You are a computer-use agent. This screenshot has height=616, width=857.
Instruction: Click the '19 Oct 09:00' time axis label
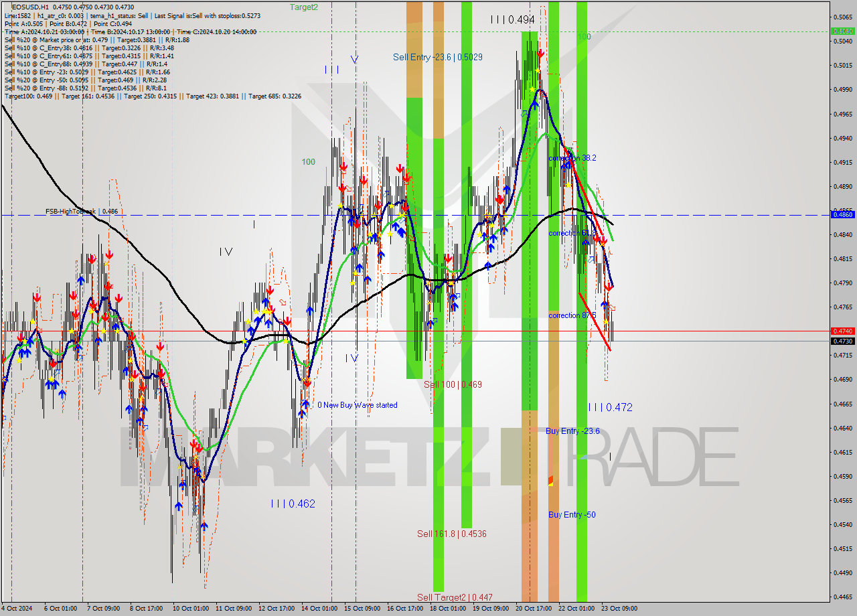pyautogui.click(x=490, y=609)
